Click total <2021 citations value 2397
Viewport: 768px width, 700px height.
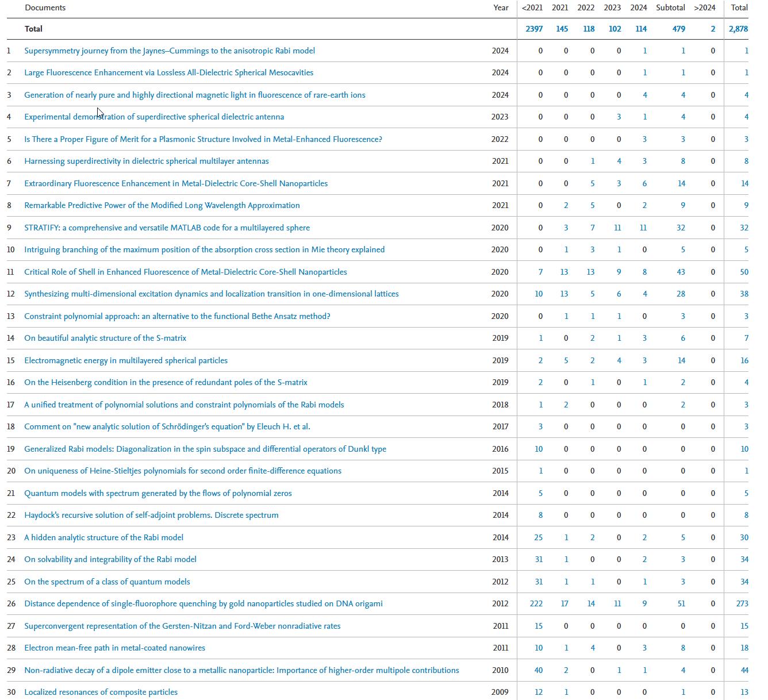[x=534, y=29]
